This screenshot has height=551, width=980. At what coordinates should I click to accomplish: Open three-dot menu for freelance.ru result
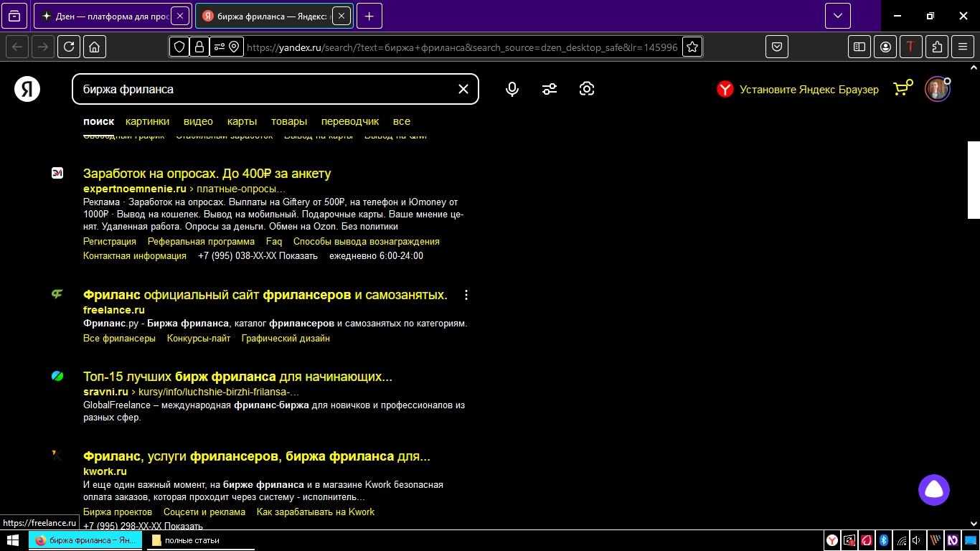(x=466, y=295)
